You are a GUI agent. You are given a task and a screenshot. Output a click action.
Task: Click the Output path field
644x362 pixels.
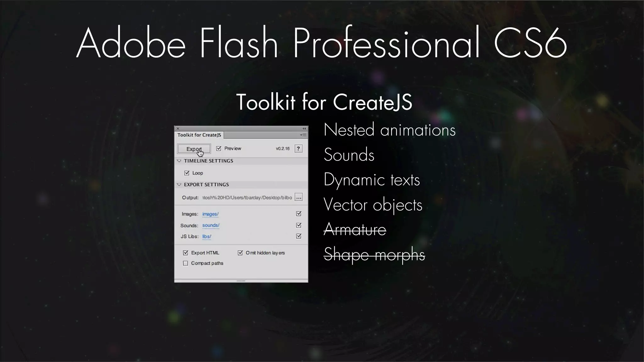click(x=247, y=198)
